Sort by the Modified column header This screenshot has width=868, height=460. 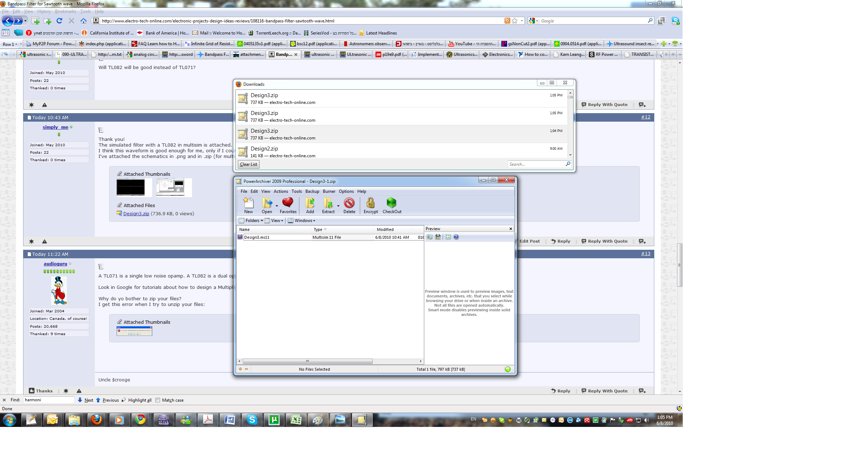click(x=393, y=229)
